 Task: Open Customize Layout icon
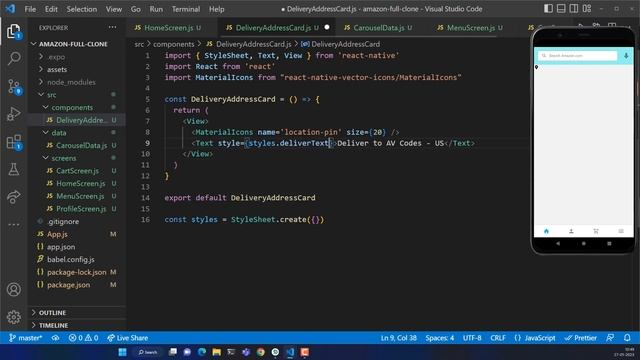pyautogui.click(x=587, y=9)
